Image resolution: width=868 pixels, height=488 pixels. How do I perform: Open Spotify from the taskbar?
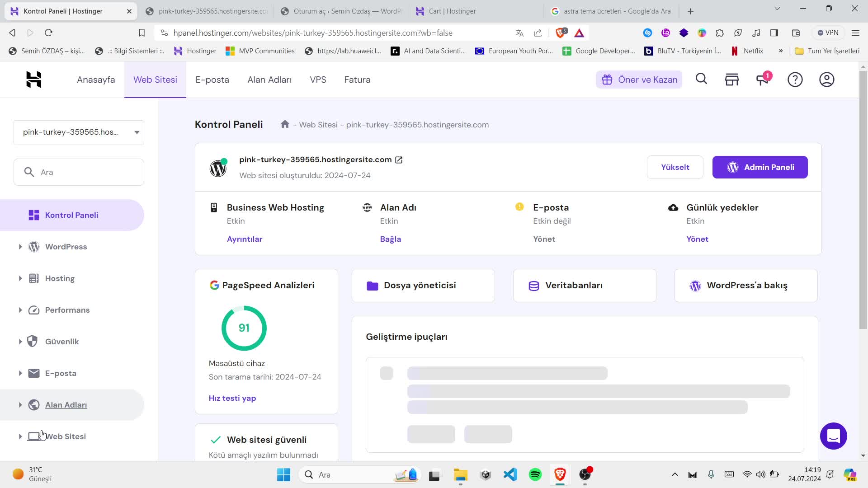click(535, 474)
